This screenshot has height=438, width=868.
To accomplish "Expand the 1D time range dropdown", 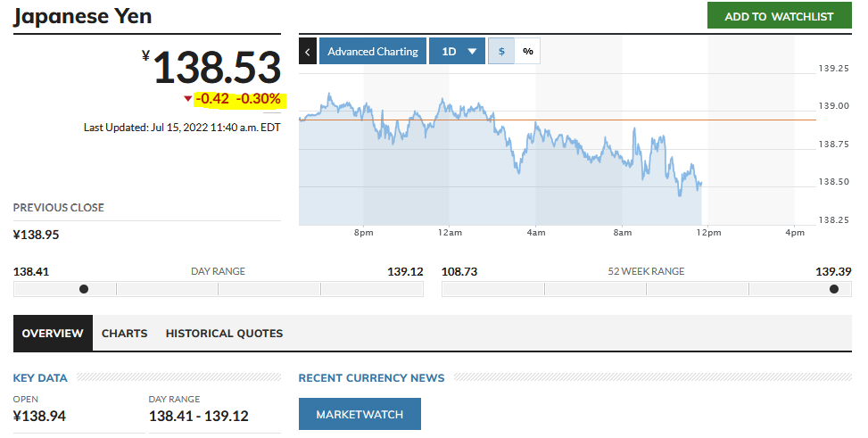I will (458, 52).
